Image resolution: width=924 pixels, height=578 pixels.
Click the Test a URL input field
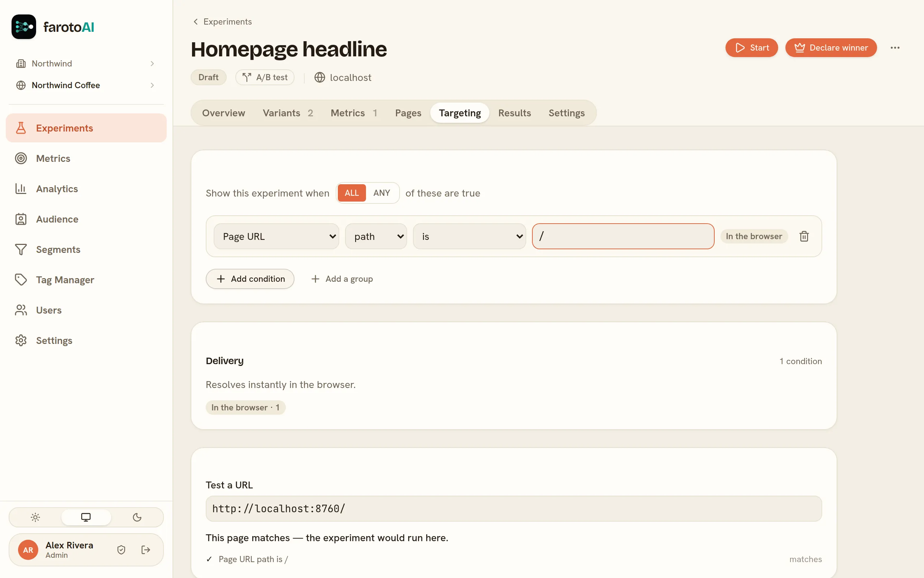pyautogui.click(x=514, y=509)
